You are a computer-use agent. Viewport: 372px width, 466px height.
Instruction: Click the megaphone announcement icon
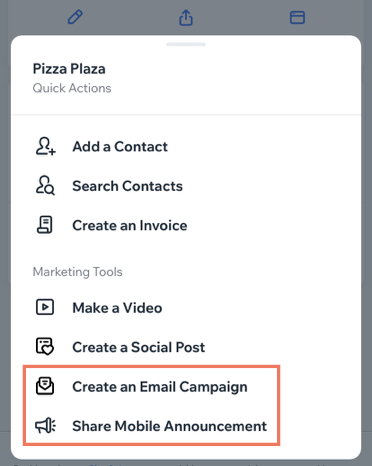click(x=46, y=426)
